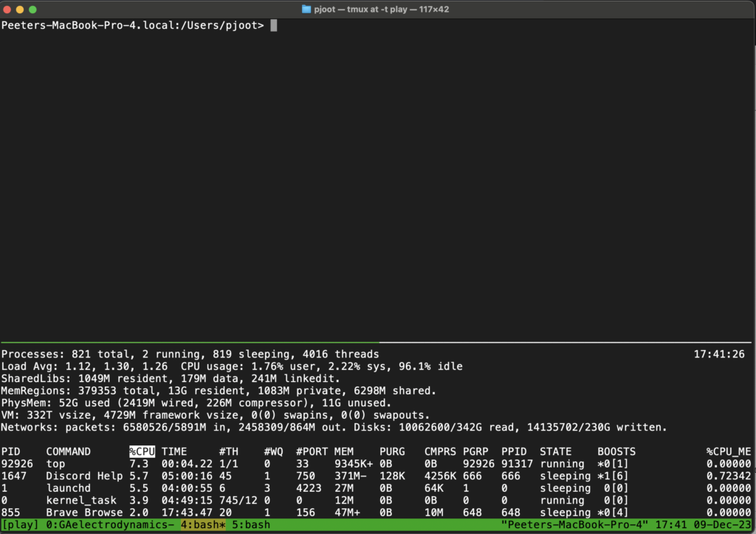Click the shell prompt 'Peeters-MacBook-Pro-4.local:/Users/pjoot>'
The height and width of the screenshot is (534, 756).
[133, 26]
